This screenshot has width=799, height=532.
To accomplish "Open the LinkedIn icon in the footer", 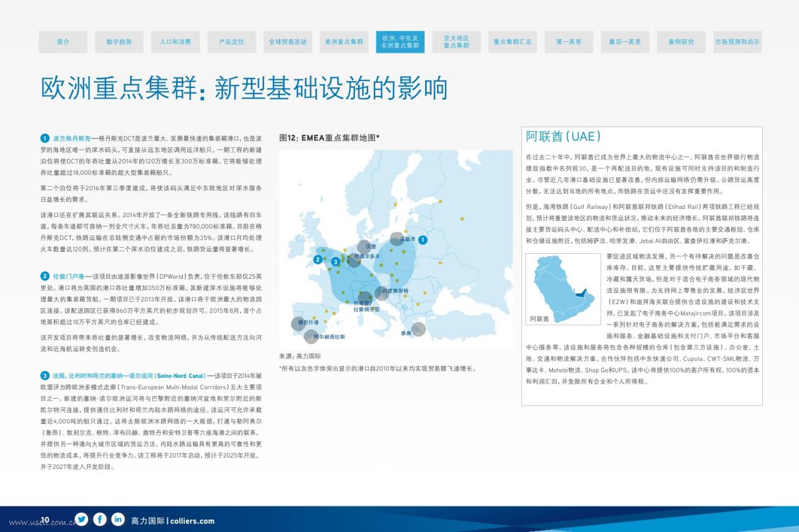I will (117, 519).
